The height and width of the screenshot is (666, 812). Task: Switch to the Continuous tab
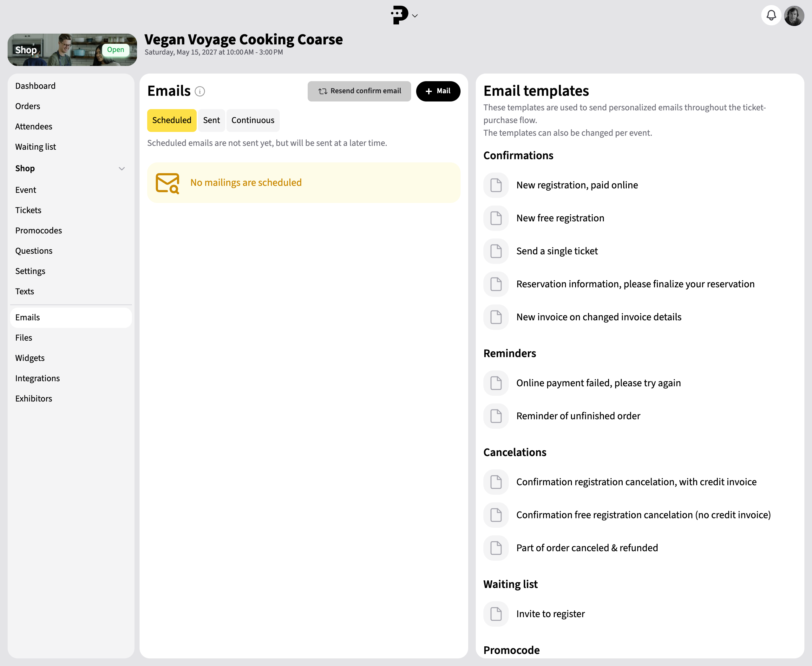[253, 121]
